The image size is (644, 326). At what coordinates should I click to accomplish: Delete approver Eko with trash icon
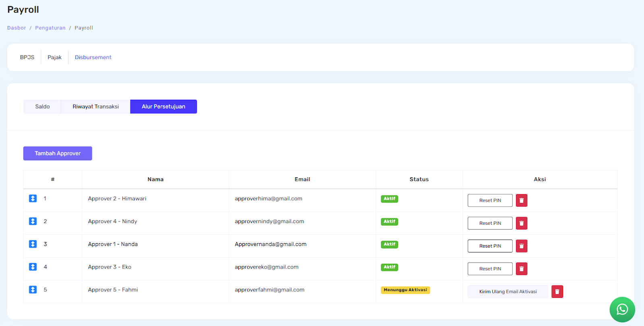pos(521,269)
